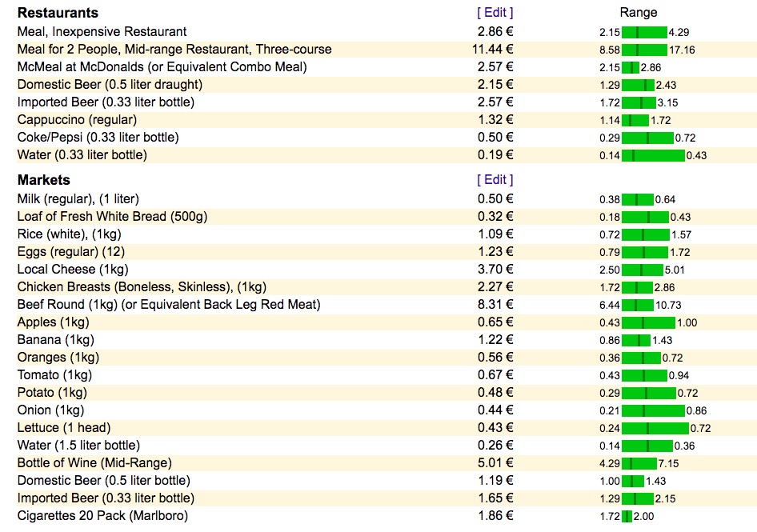Screen dimensions: 757x532
Task: Click the Restaurants section heading
Action: click(x=58, y=13)
